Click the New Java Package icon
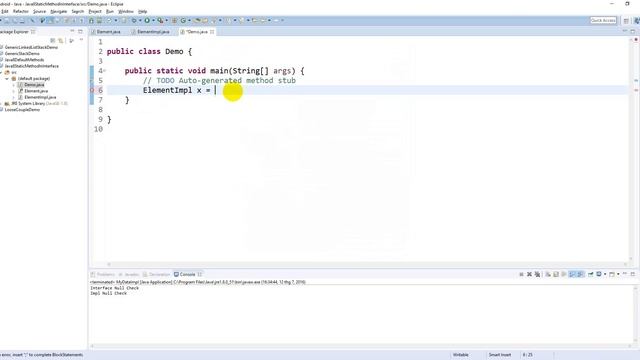640x360 pixels. [174, 20]
